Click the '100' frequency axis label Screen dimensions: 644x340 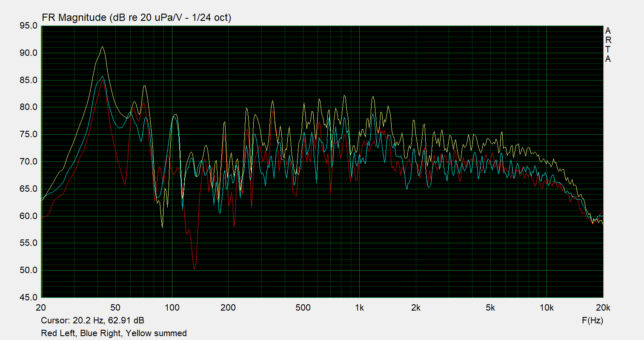pyautogui.click(x=172, y=308)
